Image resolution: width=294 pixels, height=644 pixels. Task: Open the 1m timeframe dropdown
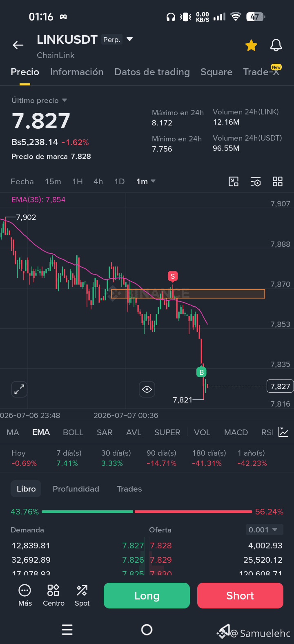146,181
